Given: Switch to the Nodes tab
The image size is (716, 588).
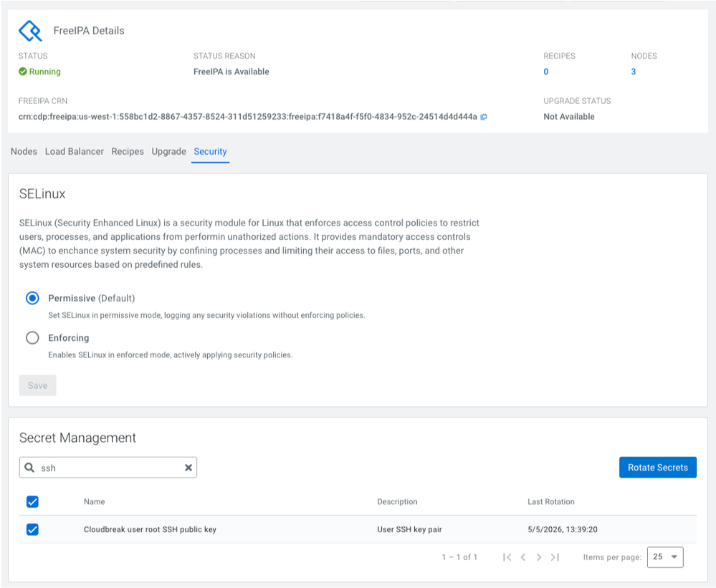Looking at the screenshot, I should [x=24, y=151].
